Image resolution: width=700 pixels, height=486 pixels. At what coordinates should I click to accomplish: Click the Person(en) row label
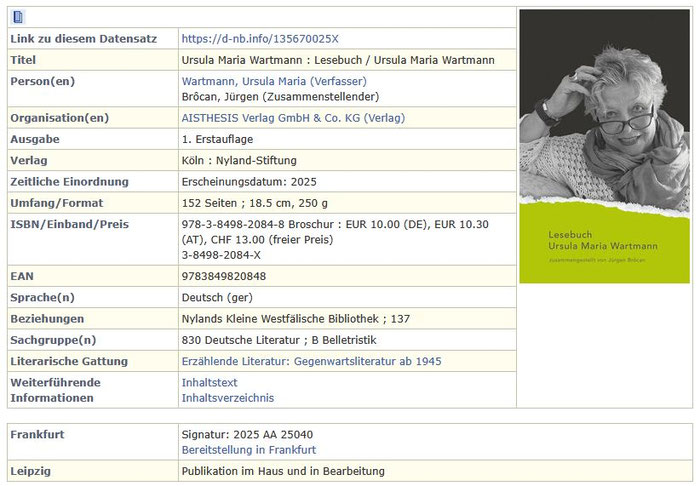pos(42,81)
